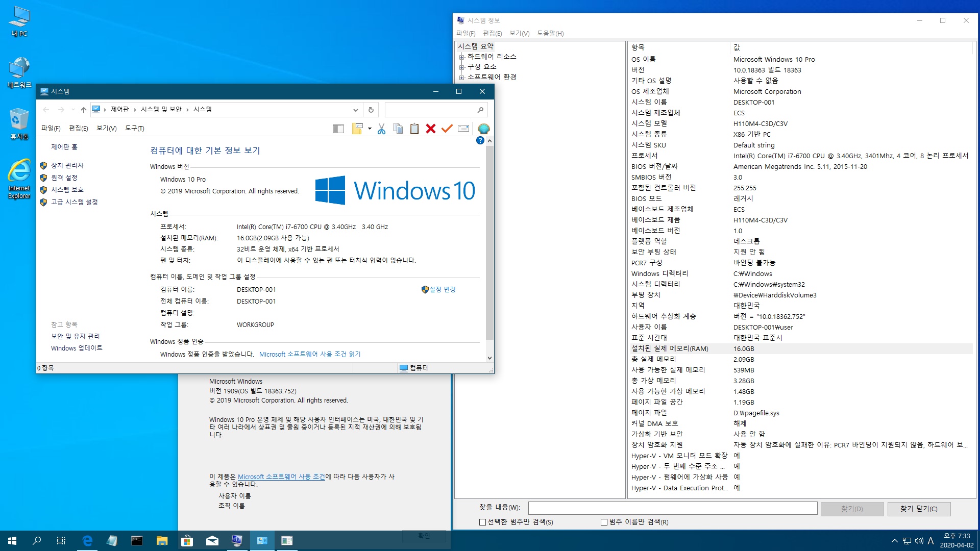Click the folder options icon in System toolbar
This screenshot has height=551, width=980.
[357, 129]
